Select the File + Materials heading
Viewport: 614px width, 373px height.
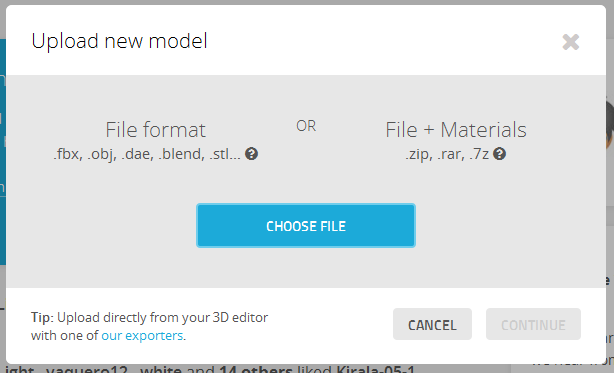456,130
